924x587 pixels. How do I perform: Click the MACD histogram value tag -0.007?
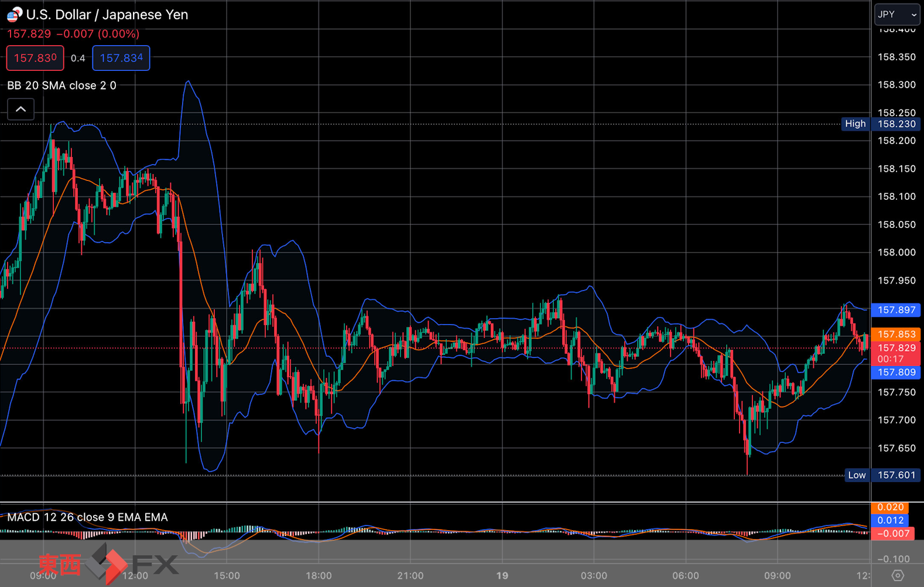893,534
